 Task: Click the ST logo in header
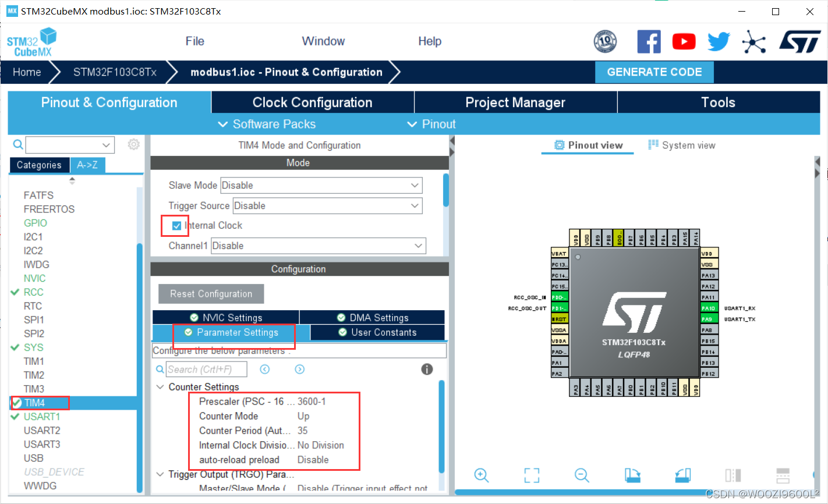point(800,42)
